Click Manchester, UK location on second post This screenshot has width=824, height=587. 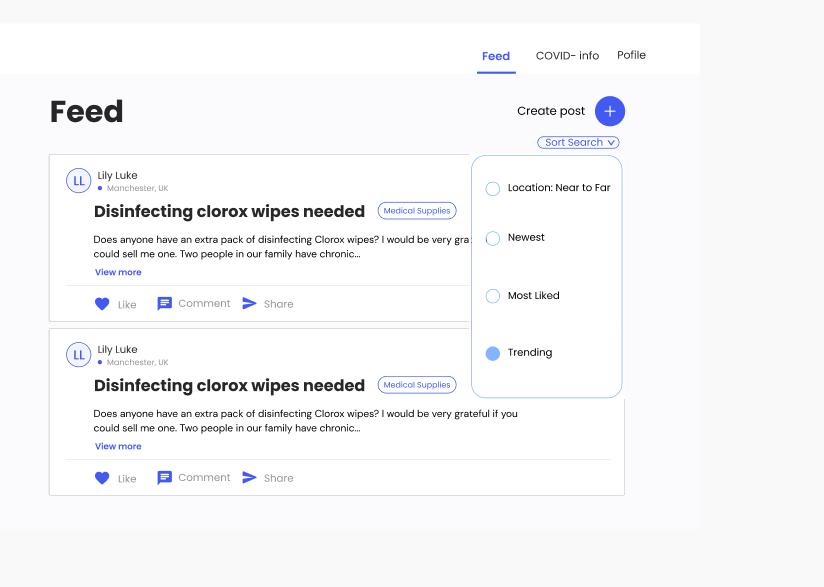[x=138, y=362]
